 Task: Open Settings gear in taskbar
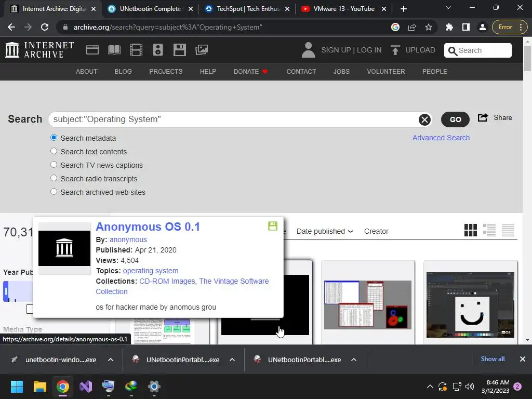(154, 387)
